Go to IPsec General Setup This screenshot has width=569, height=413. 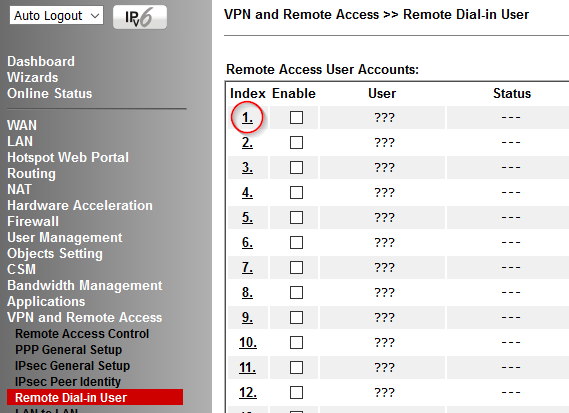(x=73, y=365)
